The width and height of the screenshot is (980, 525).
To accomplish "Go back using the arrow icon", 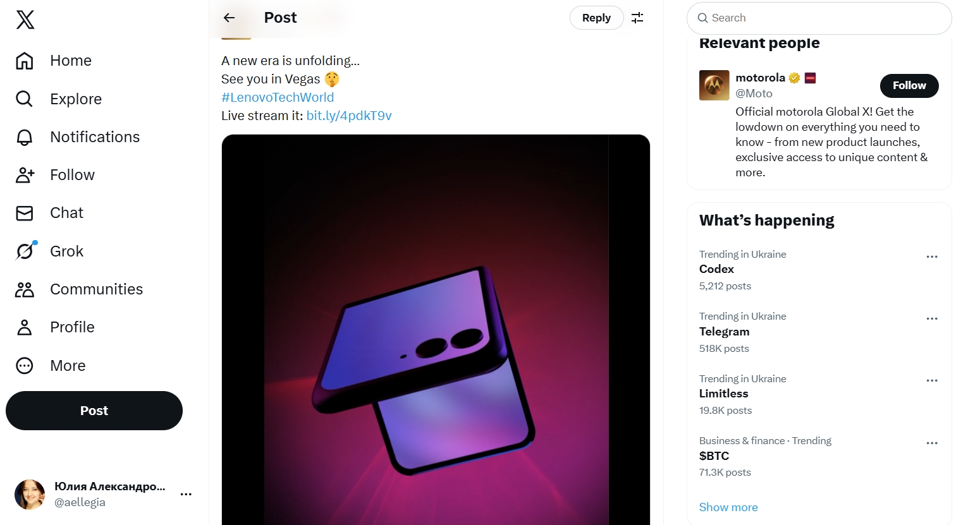I will (x=229, y=18).
